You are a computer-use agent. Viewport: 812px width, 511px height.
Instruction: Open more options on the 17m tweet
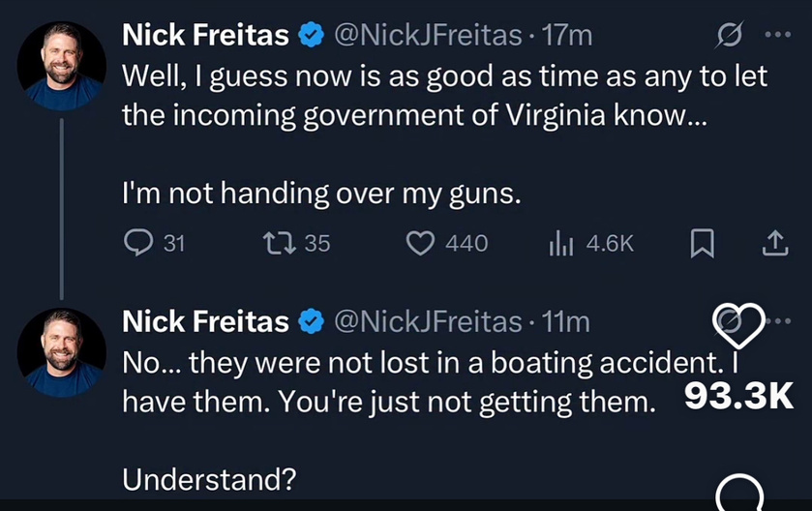[777, 36]
